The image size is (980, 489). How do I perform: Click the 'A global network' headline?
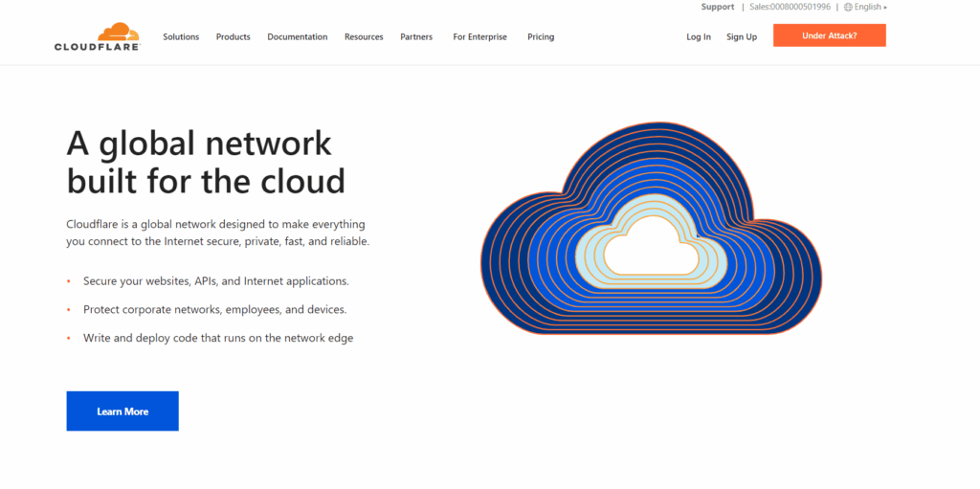[206, 162]
